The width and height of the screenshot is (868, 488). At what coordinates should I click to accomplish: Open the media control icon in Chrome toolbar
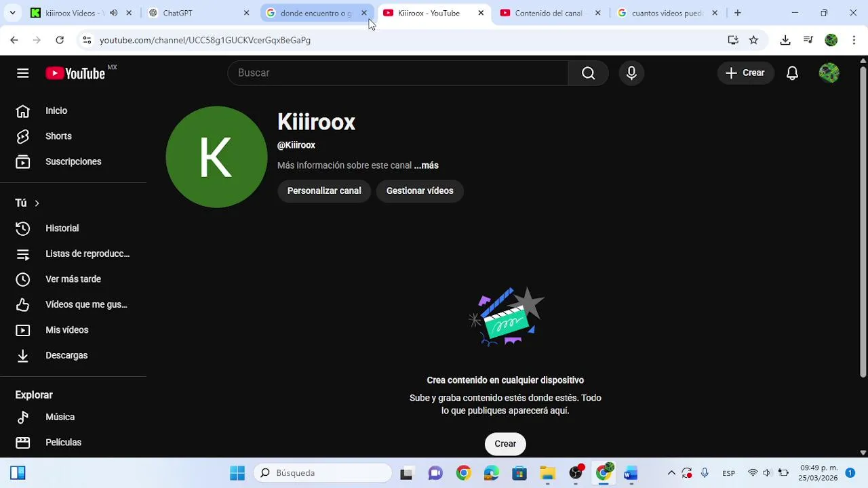(x=808, y=40)
